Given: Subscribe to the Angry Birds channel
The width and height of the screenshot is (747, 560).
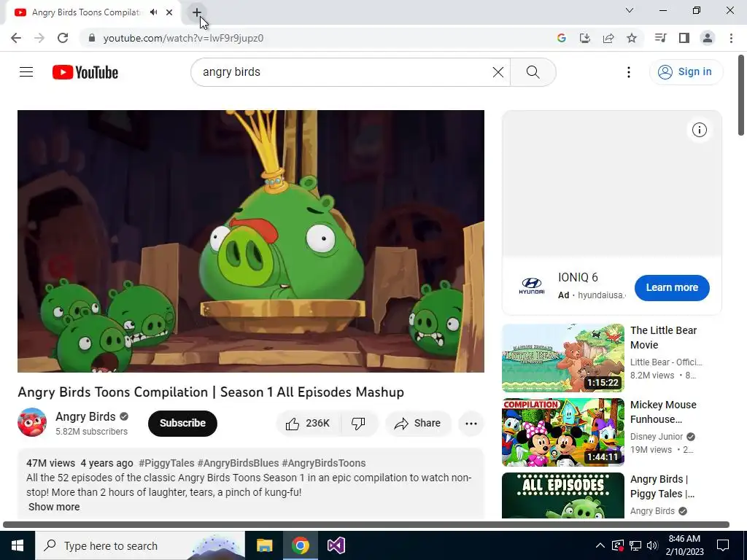Looking at the screenshot, I should (x=182, y=424).
